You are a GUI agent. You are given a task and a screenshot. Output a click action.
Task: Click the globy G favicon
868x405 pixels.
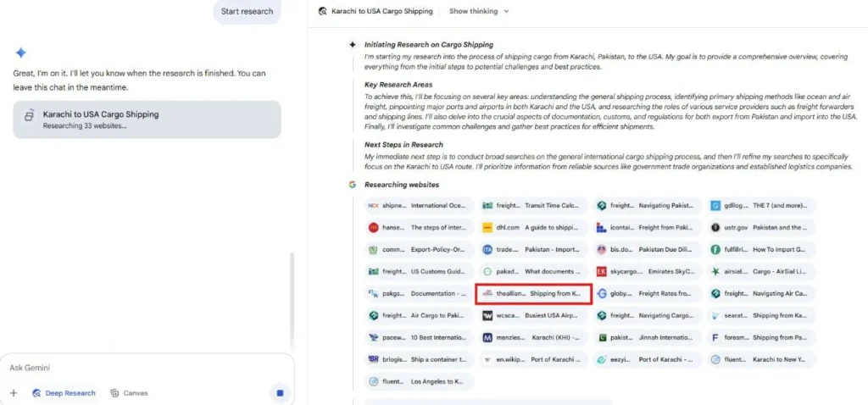coord(601,294)
